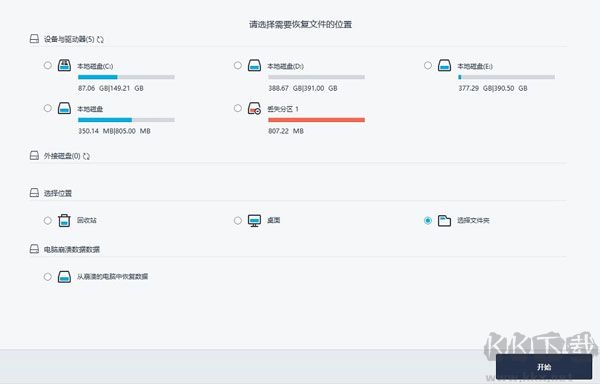
Task: Click the '807.22 MB' size text
Action: [286, 131]
